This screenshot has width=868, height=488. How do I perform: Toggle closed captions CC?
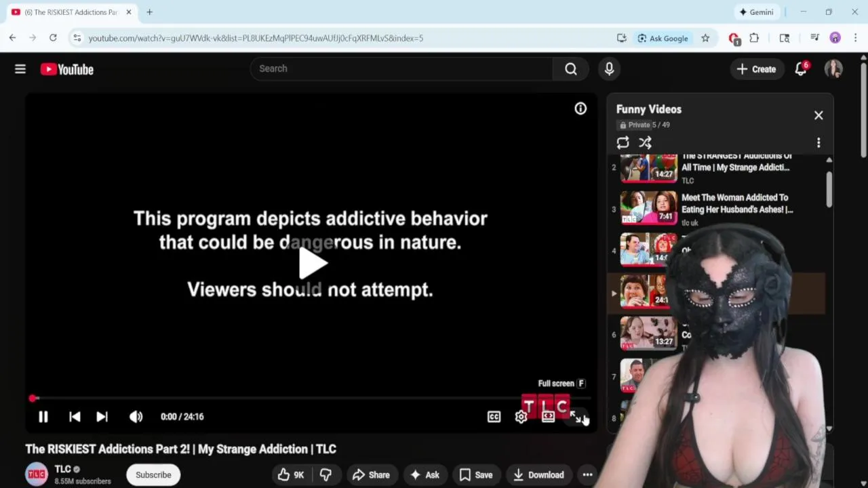tap(494, 417)
